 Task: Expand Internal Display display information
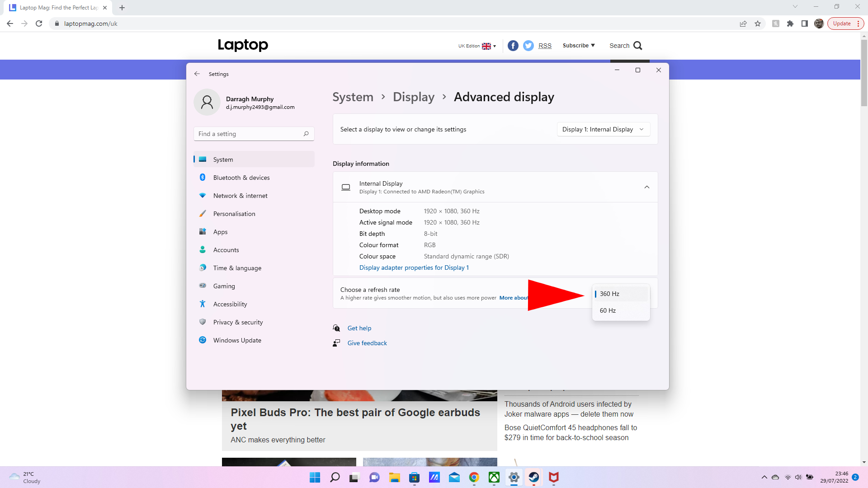[x=647, y=187]
